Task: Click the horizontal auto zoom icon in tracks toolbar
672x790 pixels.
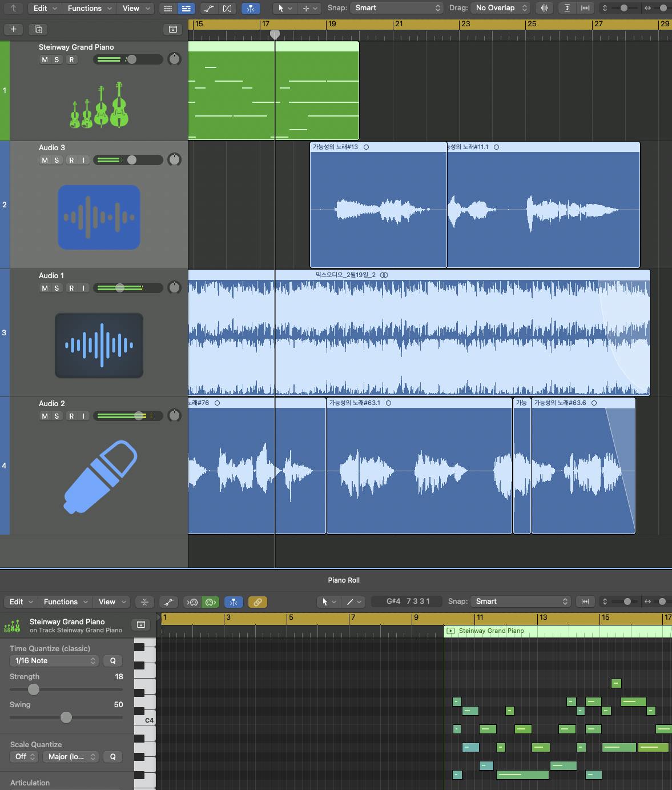Action: pyautogui.click(x=585, y=8)
